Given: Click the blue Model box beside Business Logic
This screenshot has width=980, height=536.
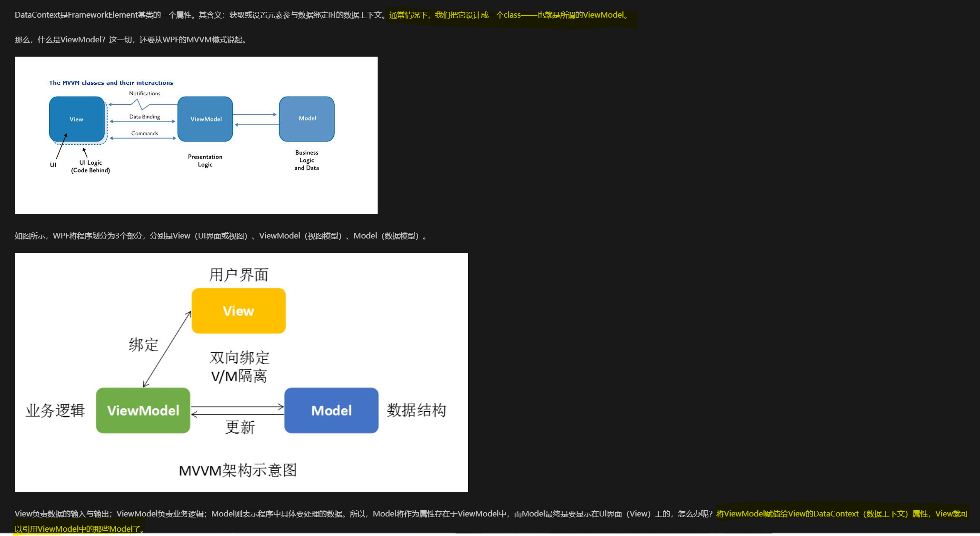Looking at the screenshot, I should (307, 119).
